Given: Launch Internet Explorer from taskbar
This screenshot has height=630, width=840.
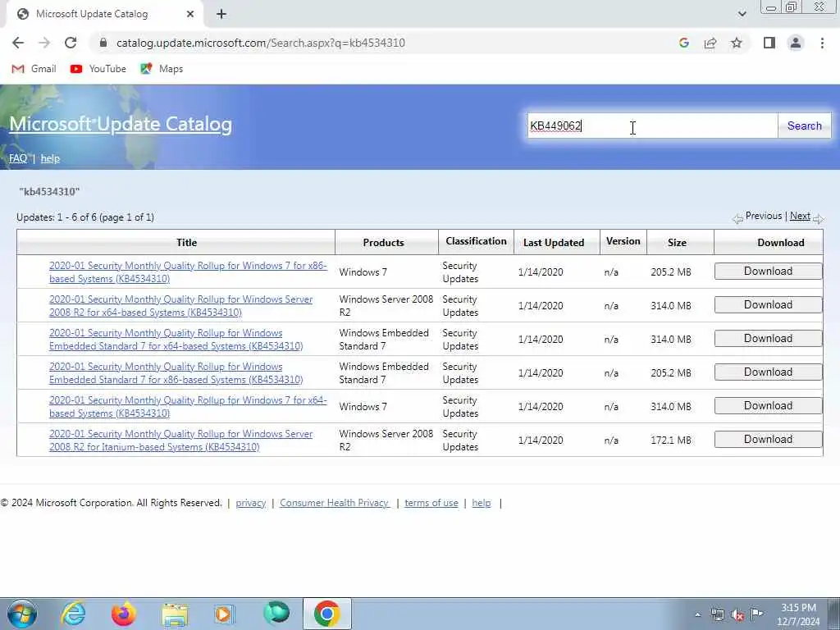Looking at the screenshot, I should (x=73, y=614).
